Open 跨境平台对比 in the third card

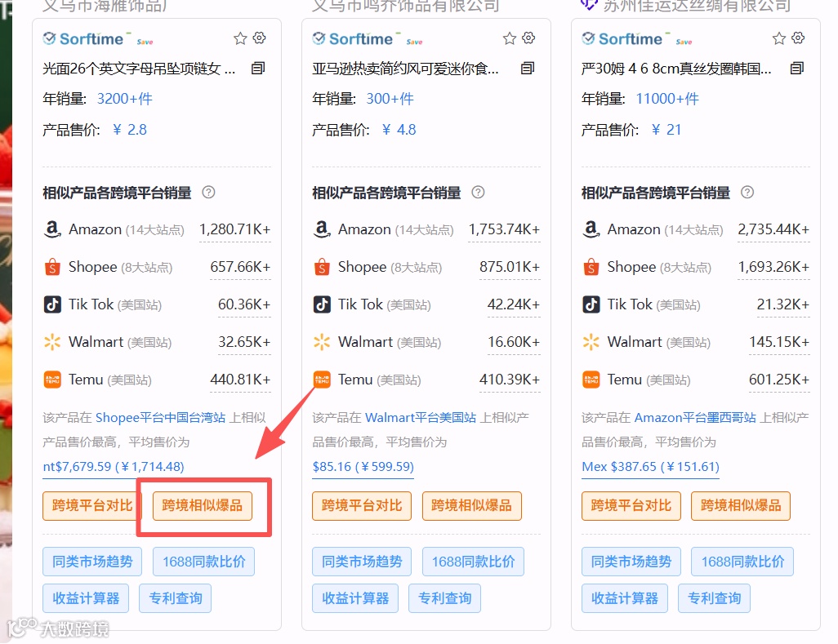(631, 506)
